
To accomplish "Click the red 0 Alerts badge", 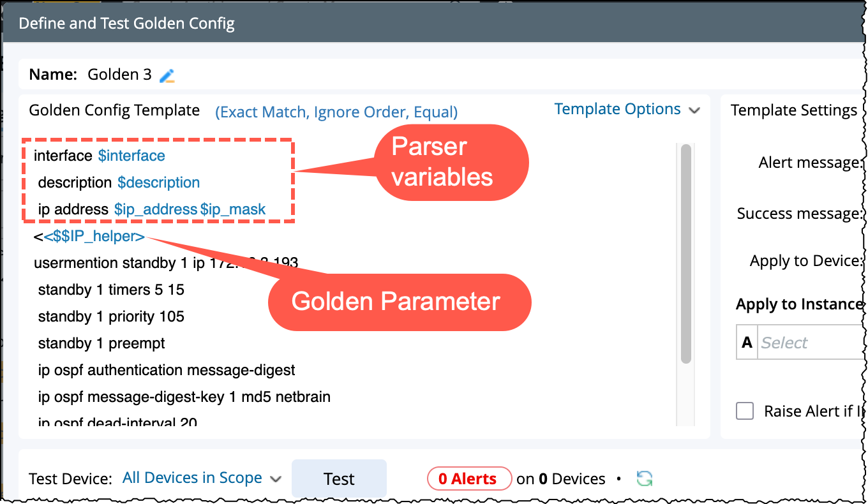I will point(468,478).
